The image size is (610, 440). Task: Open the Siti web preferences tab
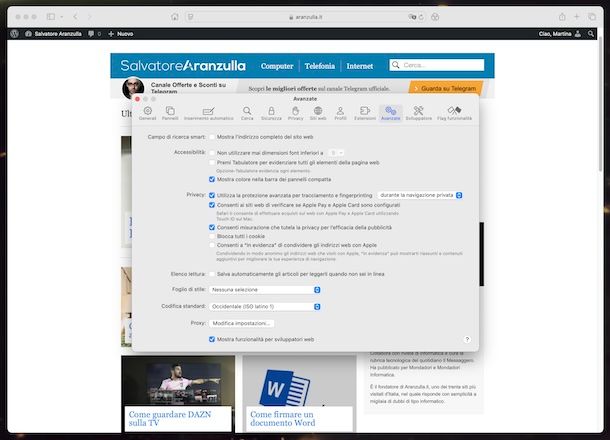[x=318, y=113]
